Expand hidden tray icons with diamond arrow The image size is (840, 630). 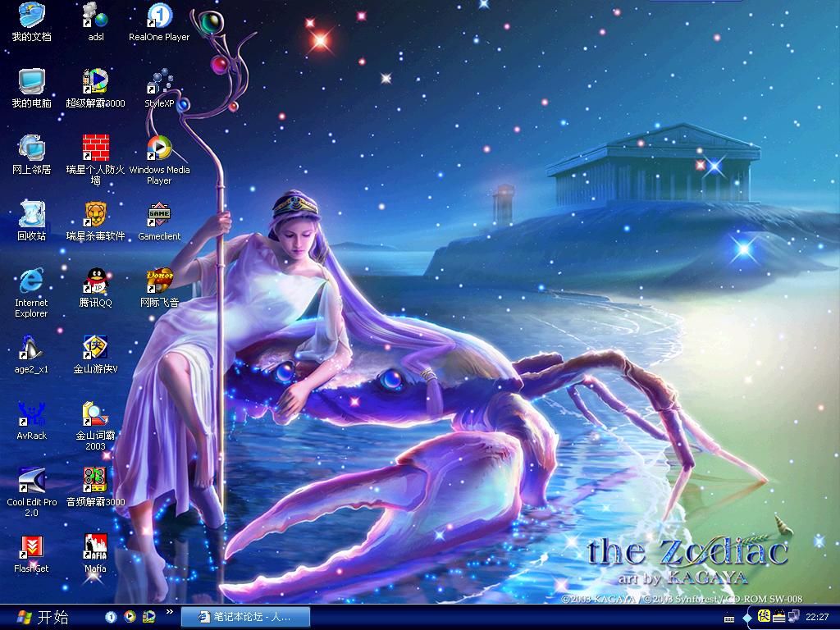[747, 618]
